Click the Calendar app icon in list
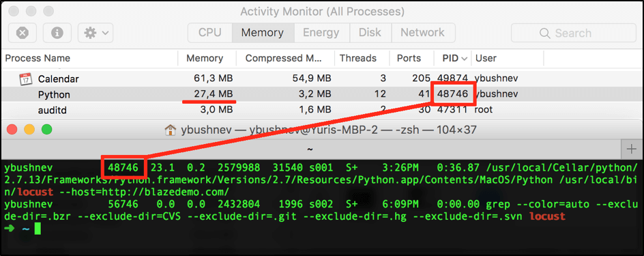 tap(25, 79)
